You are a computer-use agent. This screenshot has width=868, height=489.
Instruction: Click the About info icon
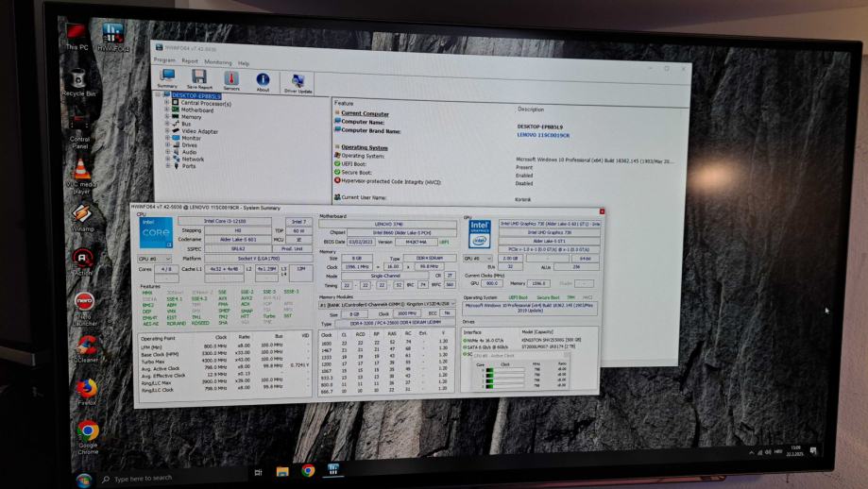point(263,81)
